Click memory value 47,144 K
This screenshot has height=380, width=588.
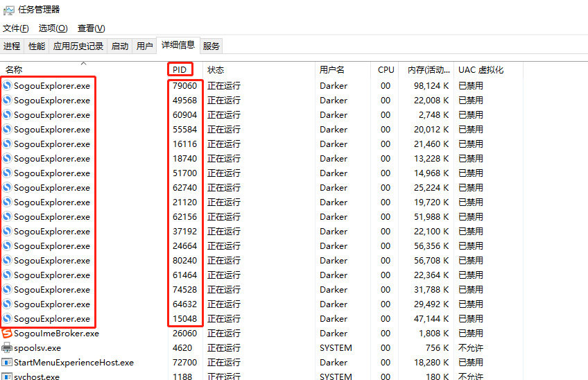click(x=431, y=318)
